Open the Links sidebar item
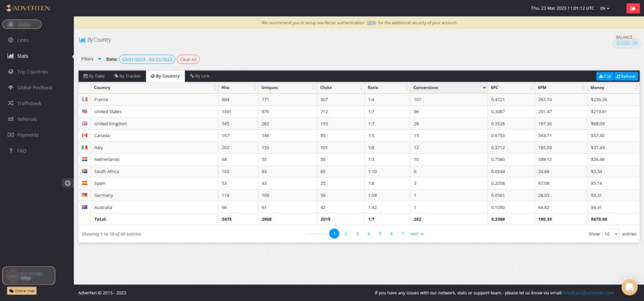This screenshot has width=644, height=301. pos(23,40)
